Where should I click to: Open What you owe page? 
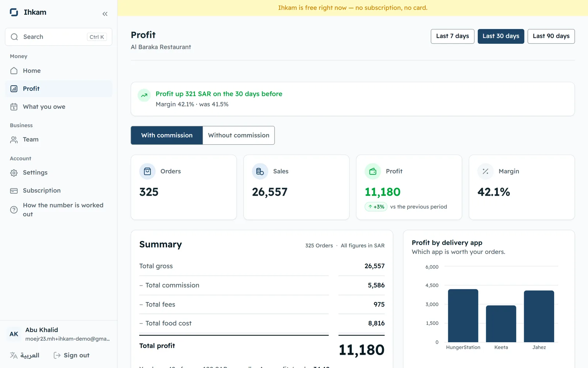59,107
